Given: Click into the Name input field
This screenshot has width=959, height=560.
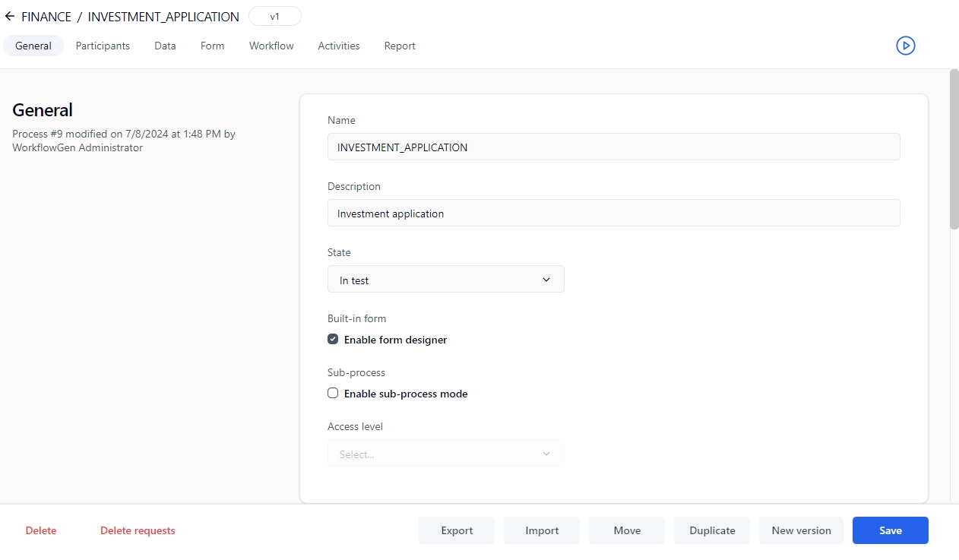Looking at the screenshot, I should coord(613,147).
